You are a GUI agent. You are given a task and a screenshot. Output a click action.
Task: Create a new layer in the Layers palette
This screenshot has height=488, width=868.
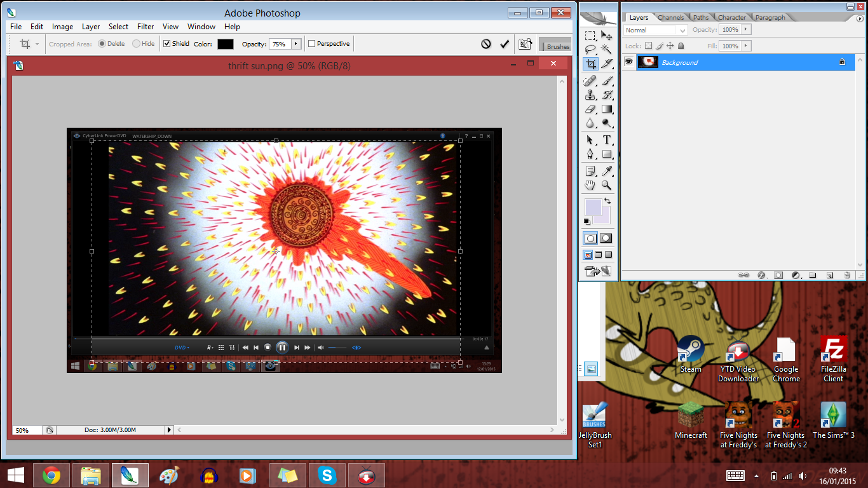[x=830, y=275]
